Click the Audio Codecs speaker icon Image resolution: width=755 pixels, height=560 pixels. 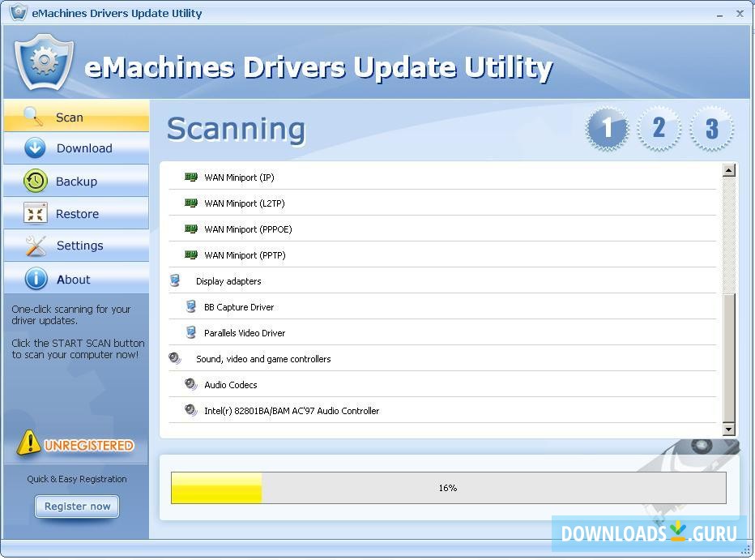(x=191, y=383)
